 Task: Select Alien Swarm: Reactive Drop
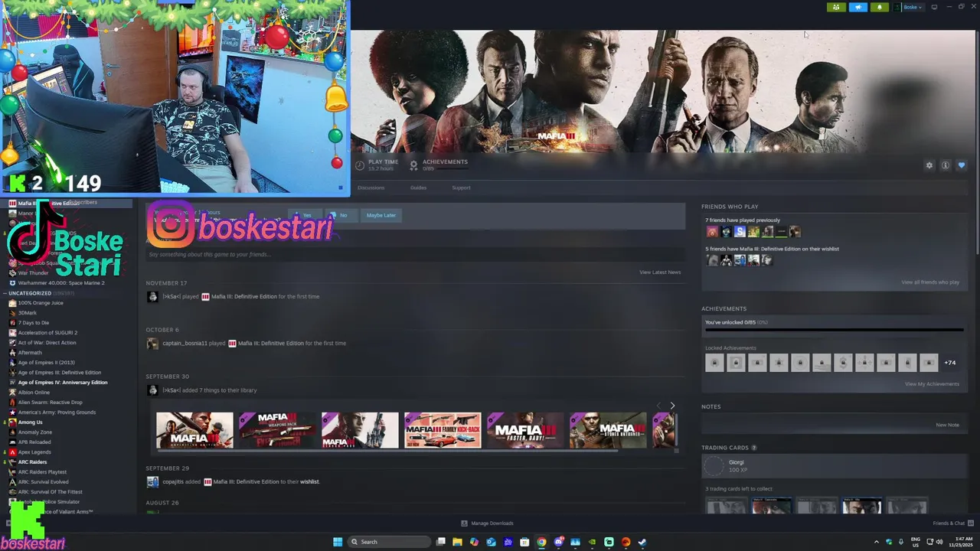click(x=50, y=403)
